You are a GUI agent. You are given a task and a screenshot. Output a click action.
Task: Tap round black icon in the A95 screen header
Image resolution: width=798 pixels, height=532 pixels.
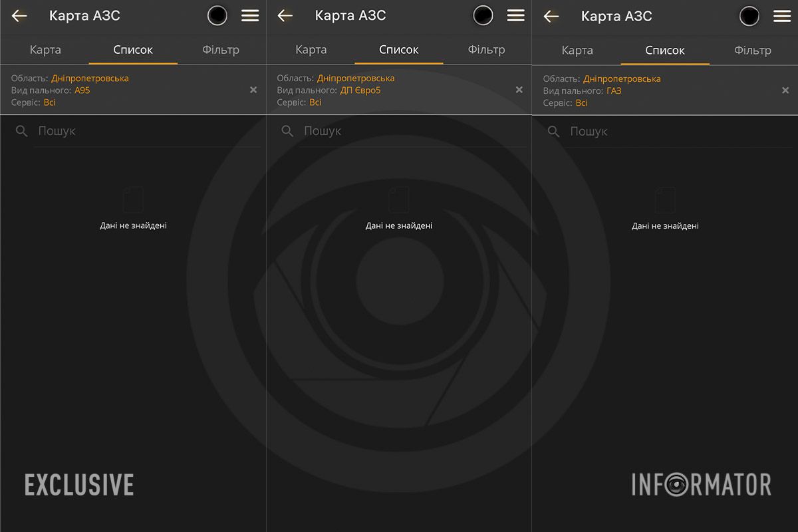[217, 16]
